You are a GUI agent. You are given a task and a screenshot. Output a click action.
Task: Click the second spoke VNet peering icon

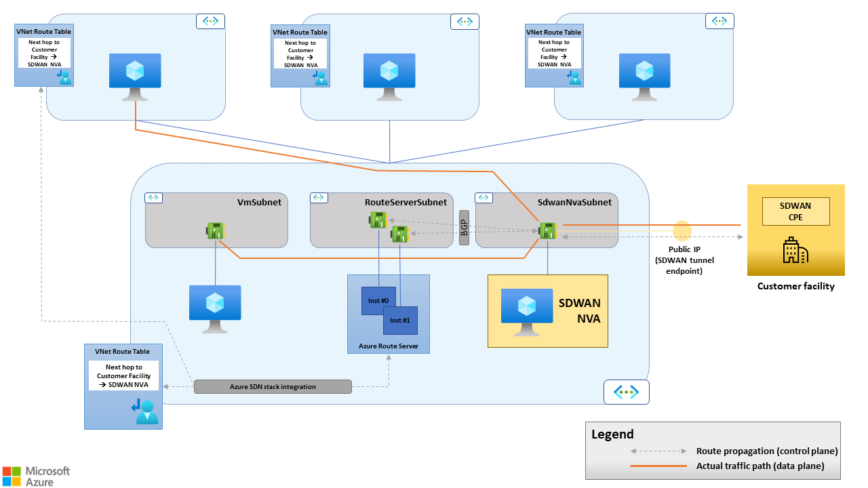(x=465, y=21)
